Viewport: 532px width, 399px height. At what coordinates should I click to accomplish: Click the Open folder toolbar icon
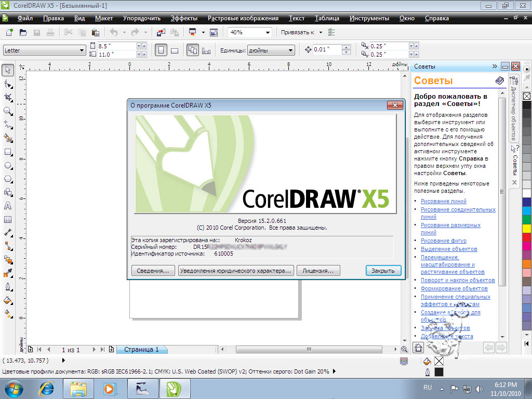(x=23, y=32)
